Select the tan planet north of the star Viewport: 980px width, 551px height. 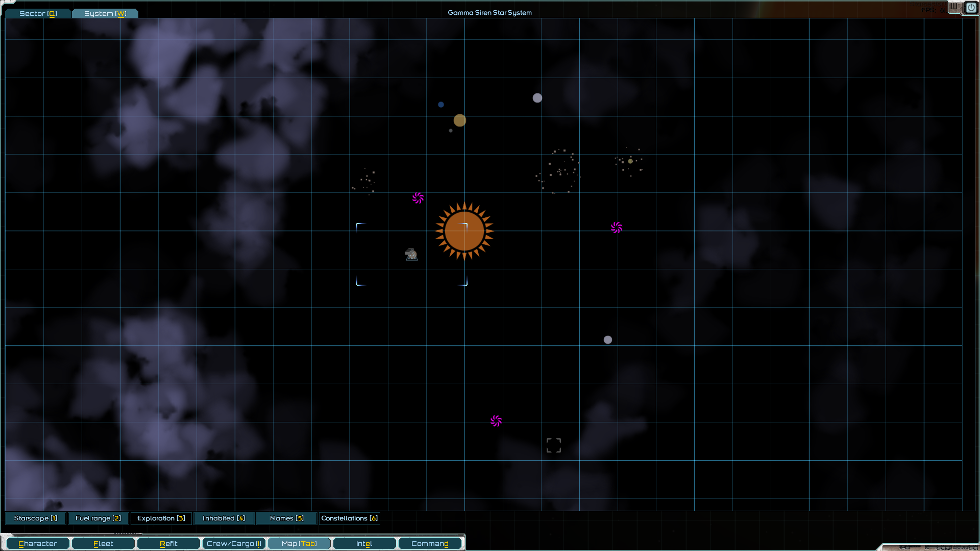pyautogui.click(x=460, y=120)
